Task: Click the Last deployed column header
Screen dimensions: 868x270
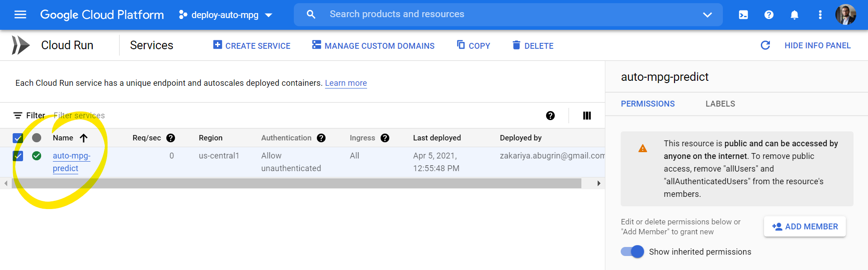Action: click(437, 138)
